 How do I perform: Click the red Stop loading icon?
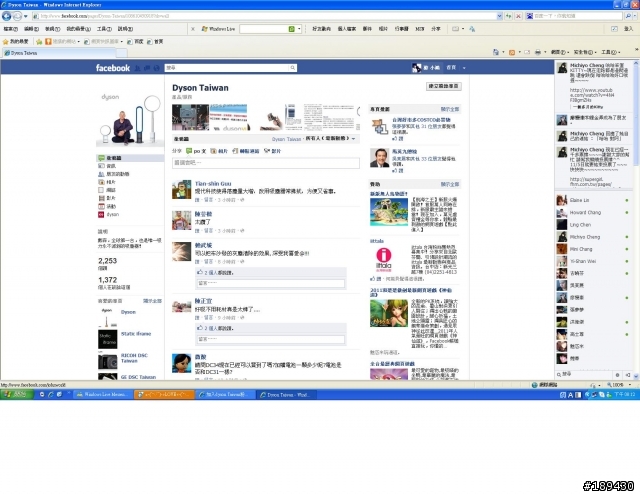(x=518, y=16)
